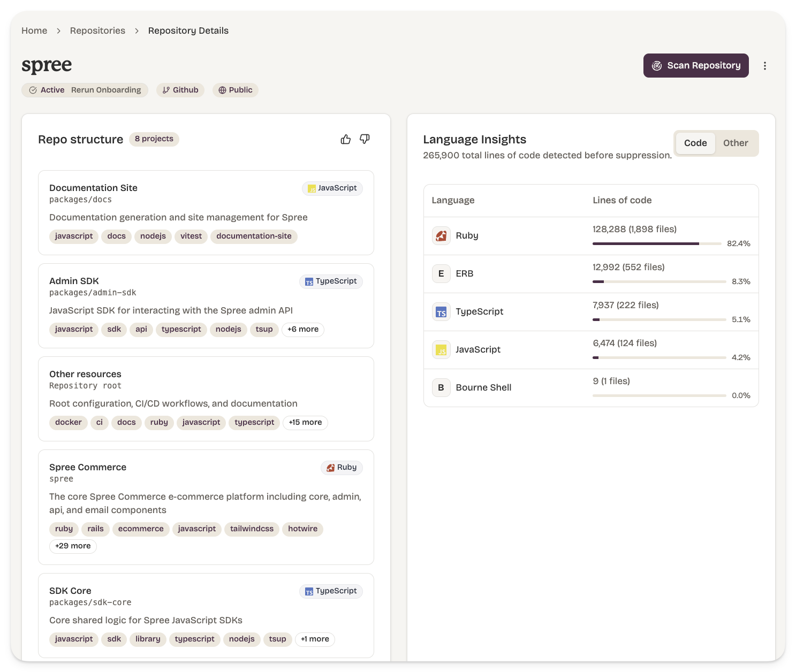This screenshot has height=672, width=796.
Task: Click the spree repository title
Action: click(47, 65)
